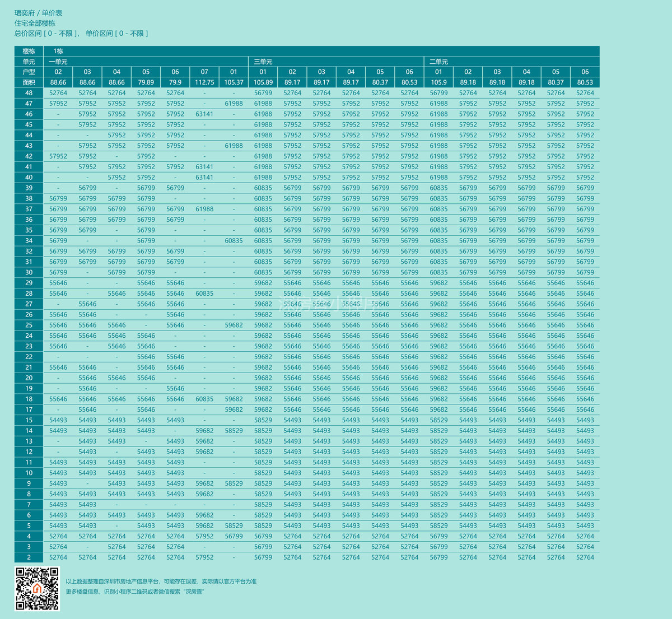Click the 60835 price in floor 28 row
This screenshot has width=672, height=619.
[x=204, y=294]
